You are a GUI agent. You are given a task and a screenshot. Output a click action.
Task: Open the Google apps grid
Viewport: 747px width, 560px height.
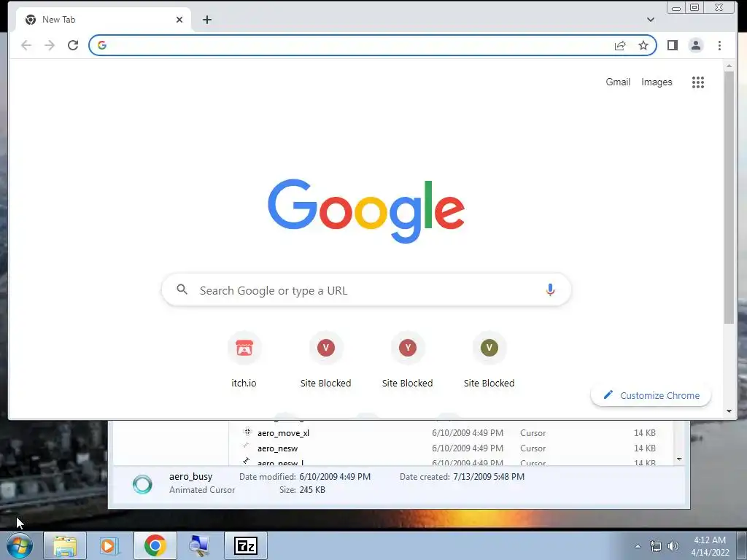tap(698, 82)
